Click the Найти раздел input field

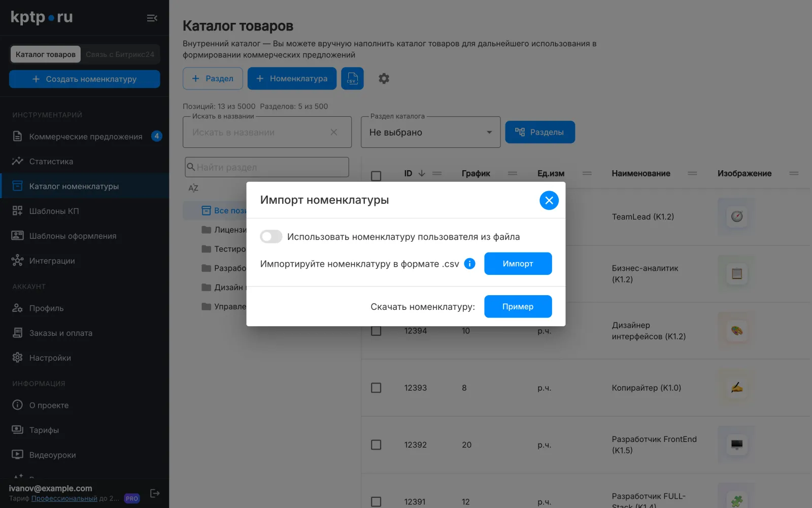(x=267, y=167)
